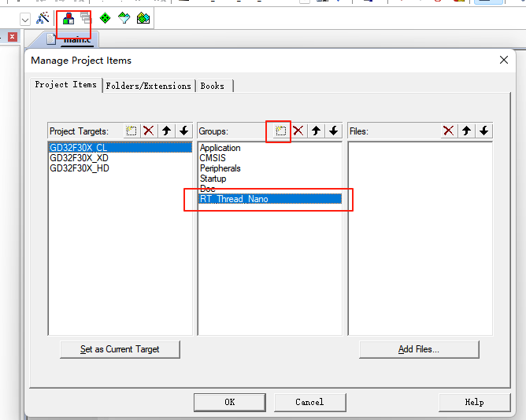
Task: Click the Cancel button
Action: (x=309, y=402)
